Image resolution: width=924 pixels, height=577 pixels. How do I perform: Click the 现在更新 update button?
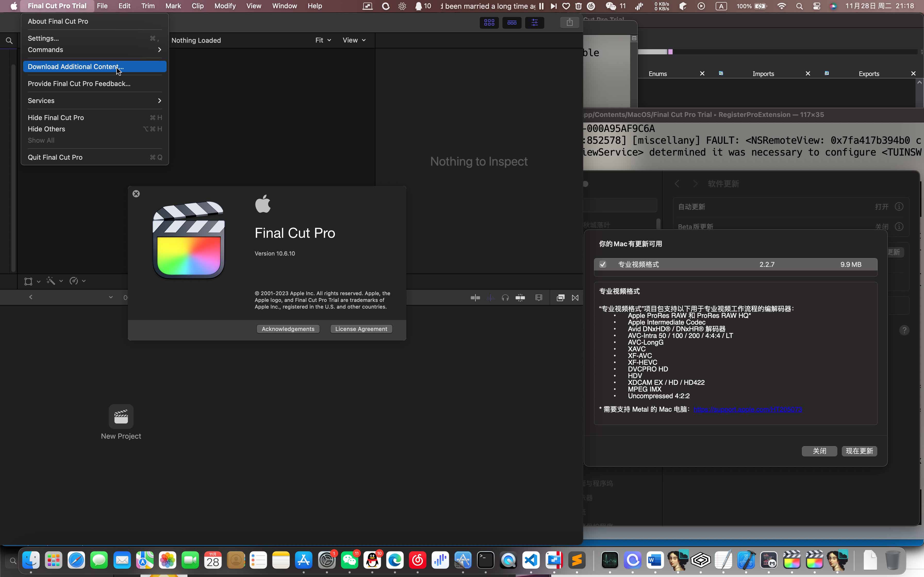(859, 451)
